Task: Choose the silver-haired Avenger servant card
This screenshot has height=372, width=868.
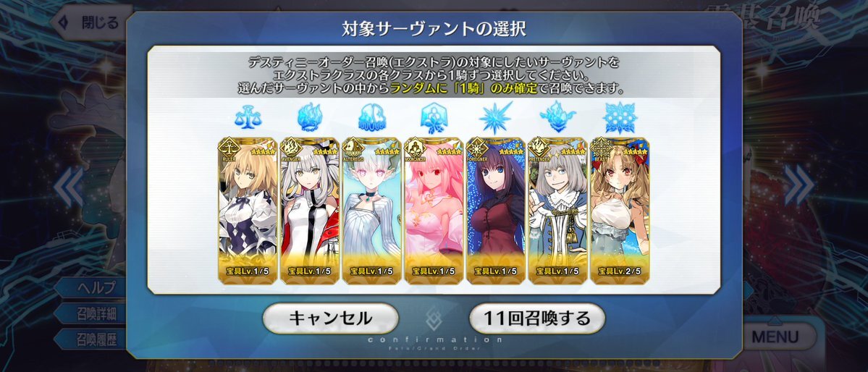Action: (309, 211)
